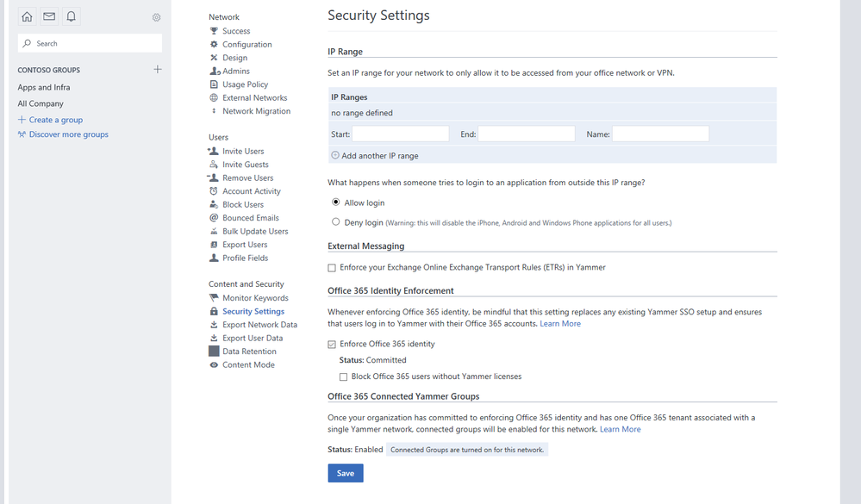Click the Content Mode eye icon
This screenshot has width=861, height=504.
(x=214, y=364)
